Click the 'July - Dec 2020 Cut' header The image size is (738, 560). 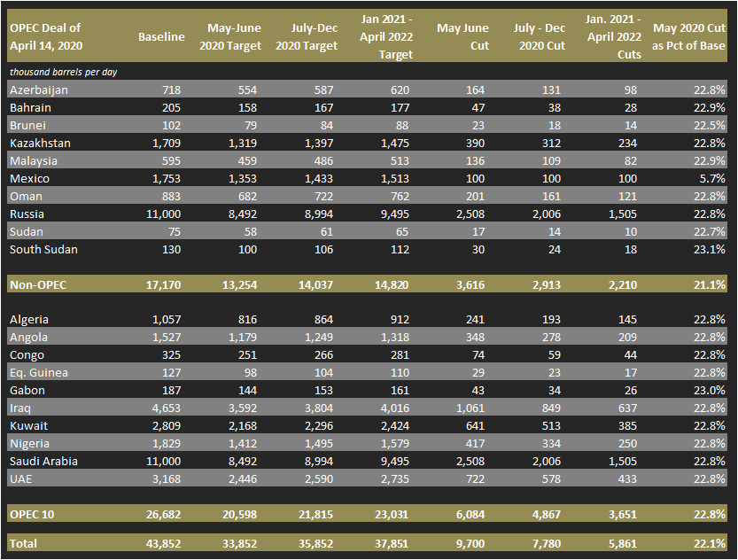pos(540,36)
